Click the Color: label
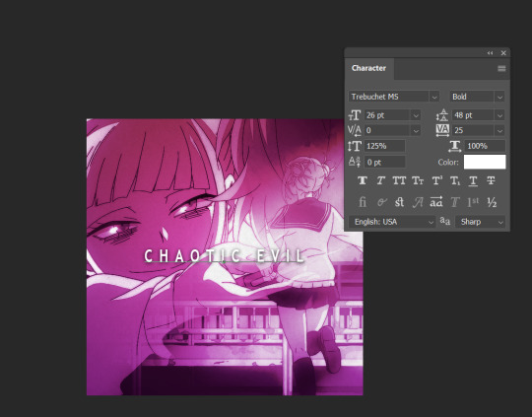This screenshot has height=417, width=532. (448, 163)
